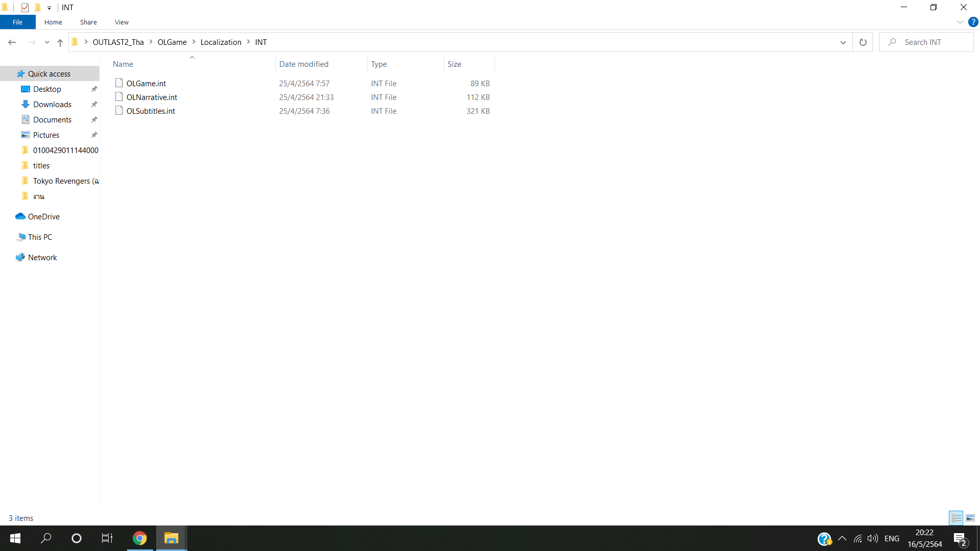
Task: Click the OLNarrative.int file icon
Action: pyautogui.click(x=119, y=97)
